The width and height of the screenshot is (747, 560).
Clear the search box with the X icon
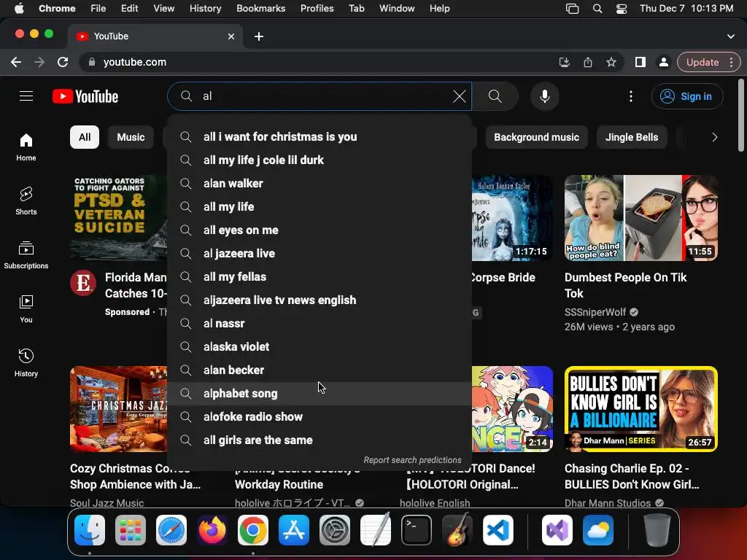[x=460, y=96]
